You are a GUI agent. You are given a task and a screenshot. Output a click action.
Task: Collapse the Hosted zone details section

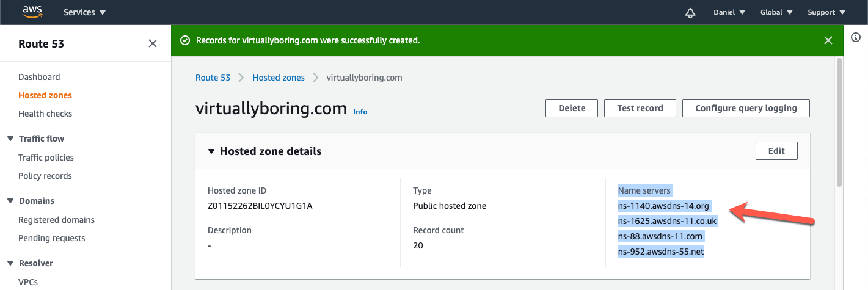pyautogui.click(x=211, y=151)
